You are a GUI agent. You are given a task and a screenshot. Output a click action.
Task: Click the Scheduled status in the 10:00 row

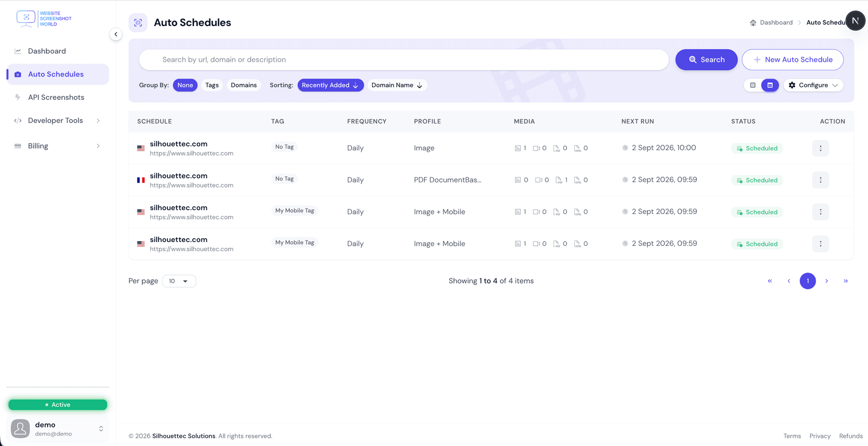(757, 149)
